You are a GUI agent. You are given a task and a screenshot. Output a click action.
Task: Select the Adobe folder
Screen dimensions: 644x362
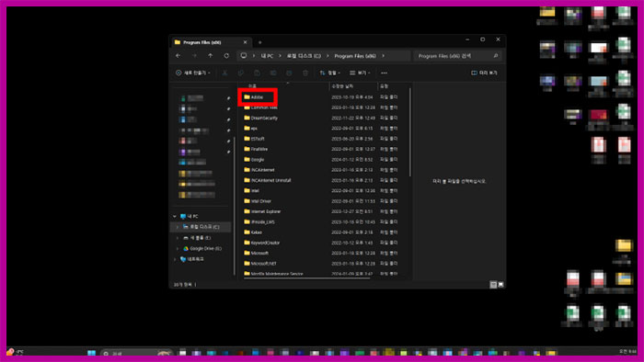pyautogui.click(x=258, y=97)
